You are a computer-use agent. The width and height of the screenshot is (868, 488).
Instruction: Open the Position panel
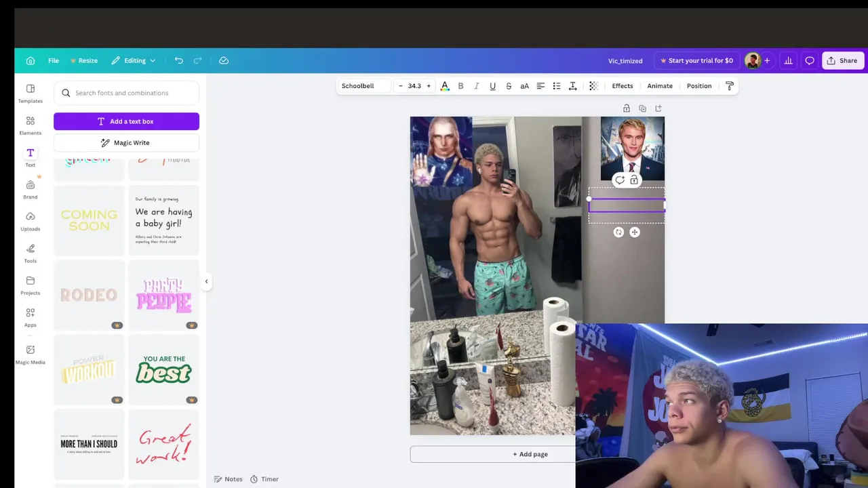[699, 86]
